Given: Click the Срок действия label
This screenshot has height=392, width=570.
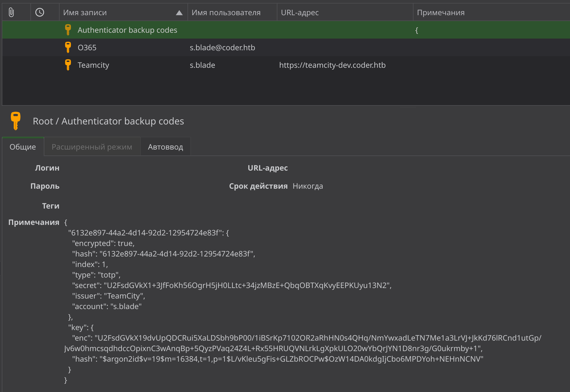Looking at the screenshot, I should pyautogui.click(x=258, y=186).
